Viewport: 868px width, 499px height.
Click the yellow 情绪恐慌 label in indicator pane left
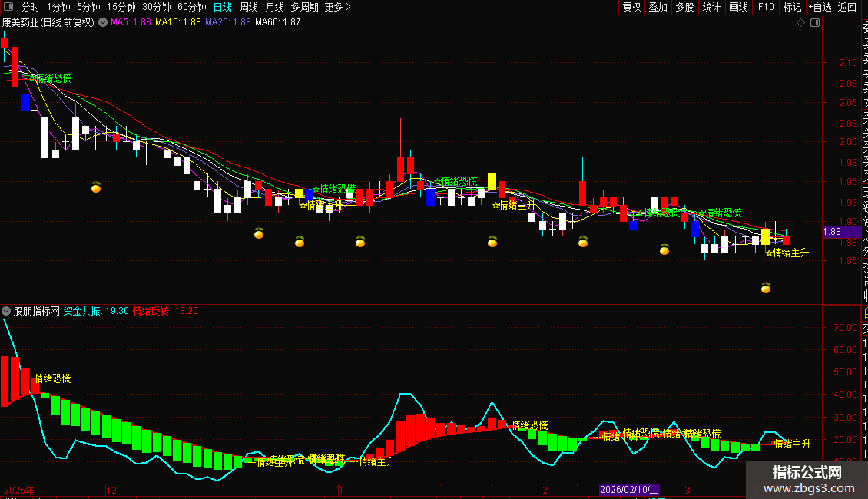[52, 378]
